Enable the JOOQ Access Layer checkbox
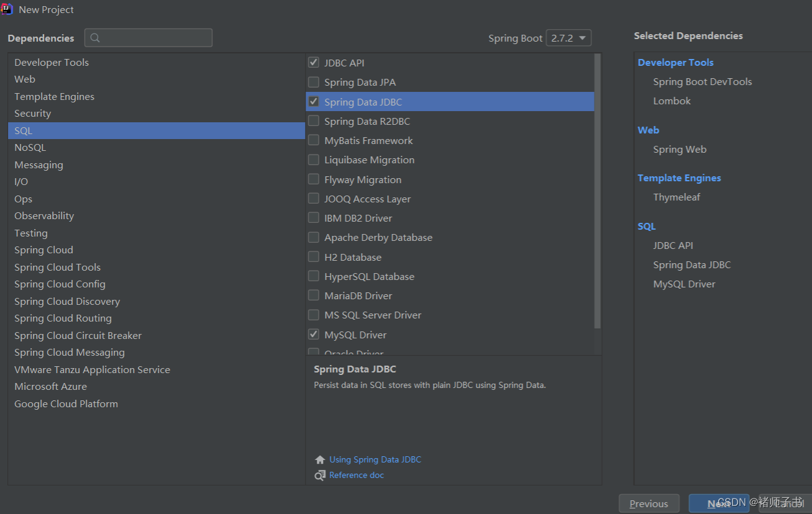812x514 pixels. coord(314,199)
